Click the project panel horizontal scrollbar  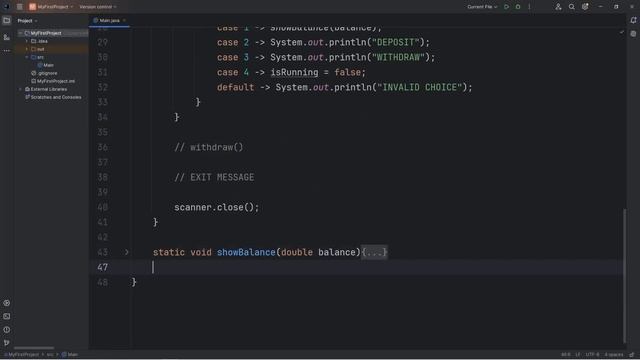point(34,348)
